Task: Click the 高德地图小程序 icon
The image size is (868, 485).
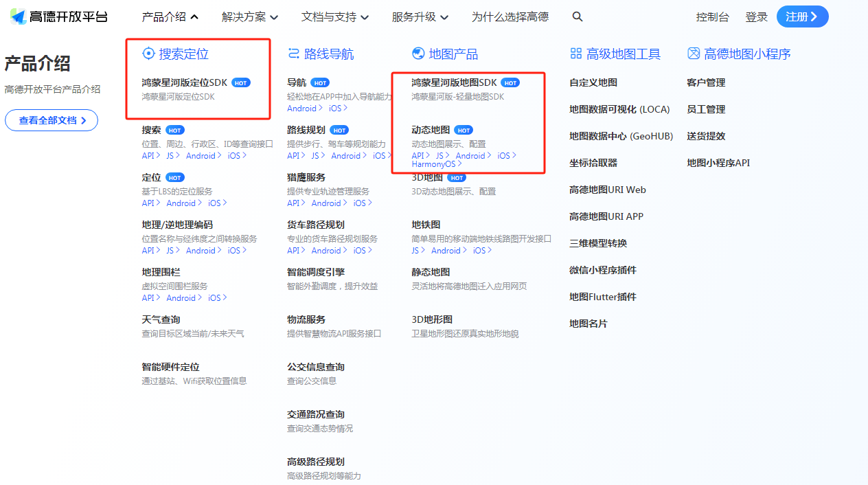Action: click(694, 54)
